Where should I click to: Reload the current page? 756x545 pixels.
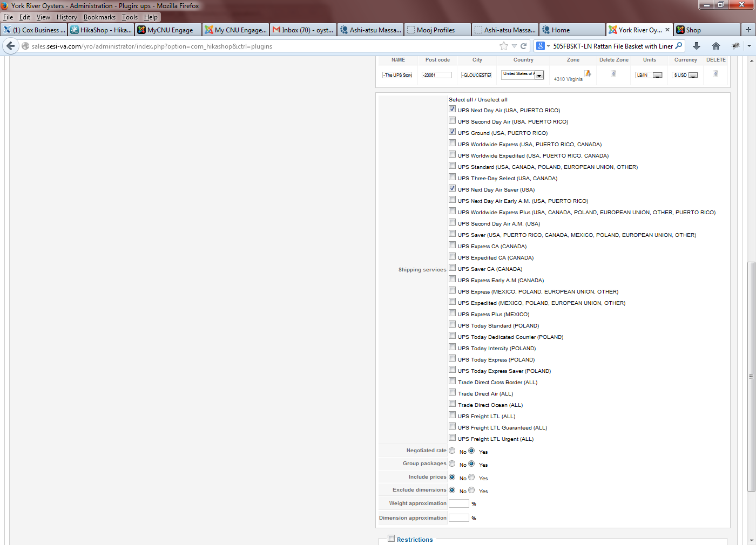tap(523, 46)
